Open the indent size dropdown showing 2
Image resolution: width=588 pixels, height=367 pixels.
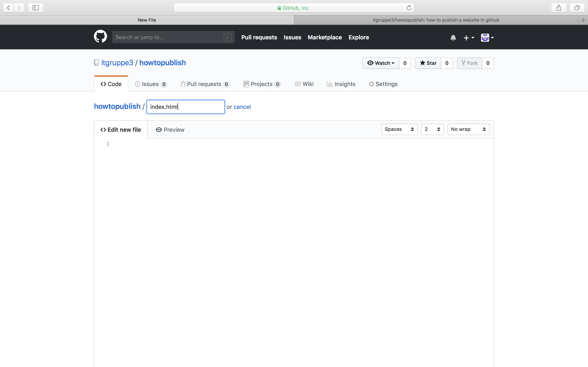coord(432,129)
